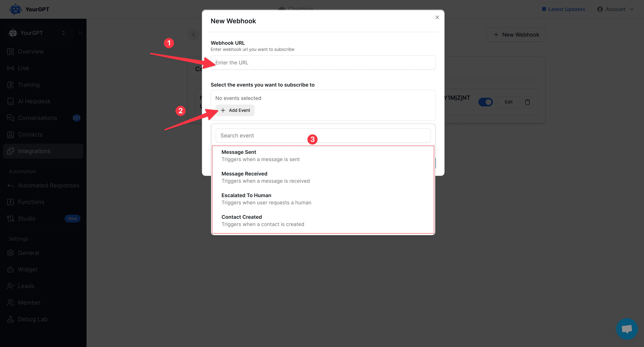This screenshot has height=347, width=644.
Task: Open the Overview section in the sidebar
Action: 10,52
